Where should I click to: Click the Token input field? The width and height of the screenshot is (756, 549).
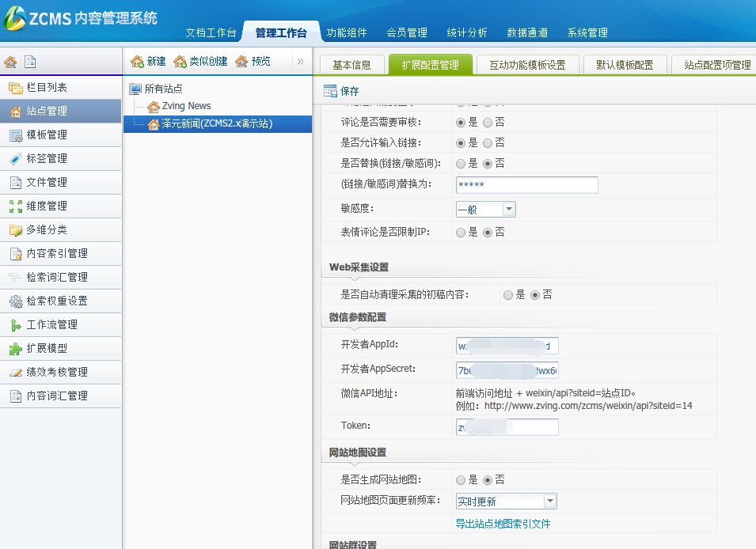click(507, 427)
